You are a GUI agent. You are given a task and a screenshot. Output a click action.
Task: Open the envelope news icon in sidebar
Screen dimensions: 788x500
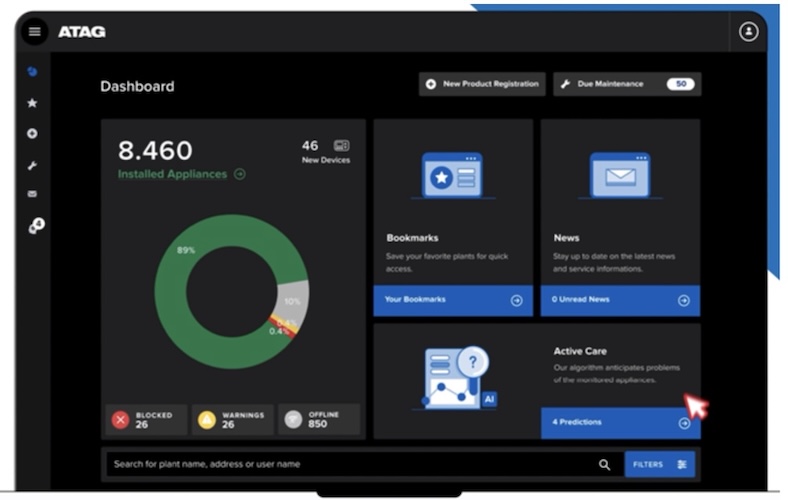coord(33,194)
